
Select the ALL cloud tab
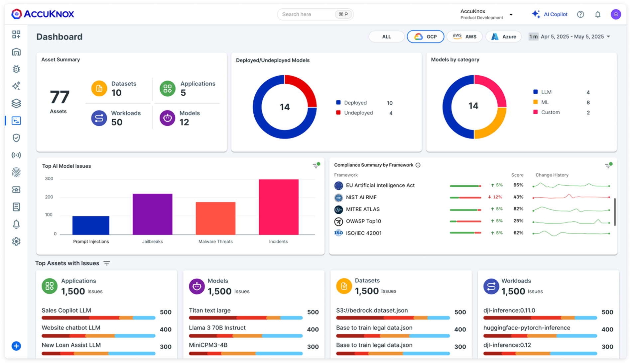(x=386, y=37)
